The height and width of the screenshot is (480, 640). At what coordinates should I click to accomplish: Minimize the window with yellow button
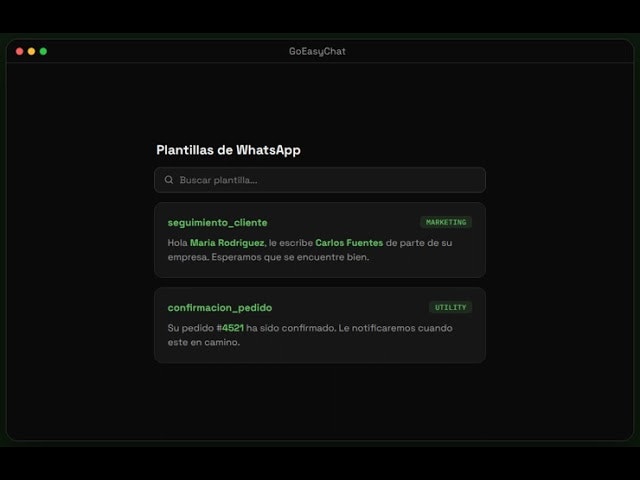[31, 51]
